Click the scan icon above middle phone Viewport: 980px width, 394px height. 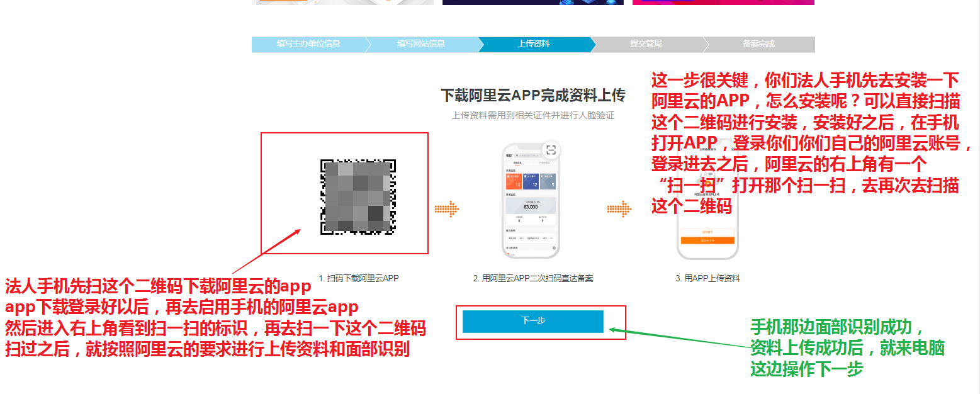click(551, 150)
